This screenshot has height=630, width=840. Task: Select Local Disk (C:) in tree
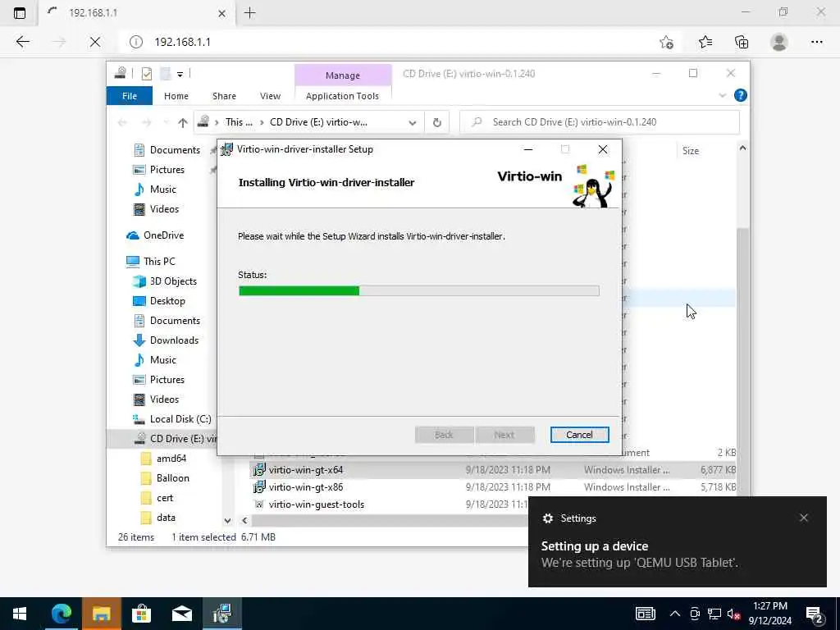180,419
